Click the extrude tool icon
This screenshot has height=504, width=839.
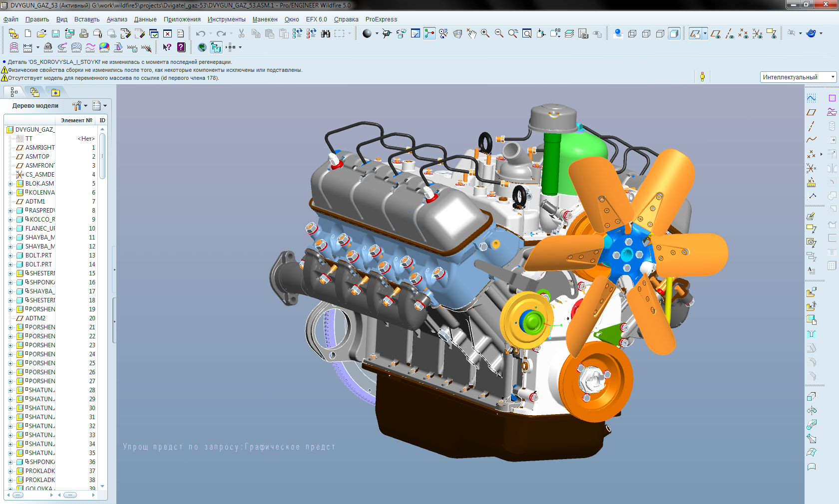click(x=812, y=397)
